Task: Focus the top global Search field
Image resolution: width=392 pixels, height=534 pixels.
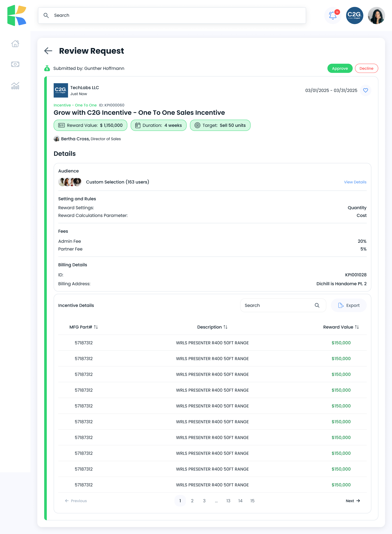Action: (172, 15)
